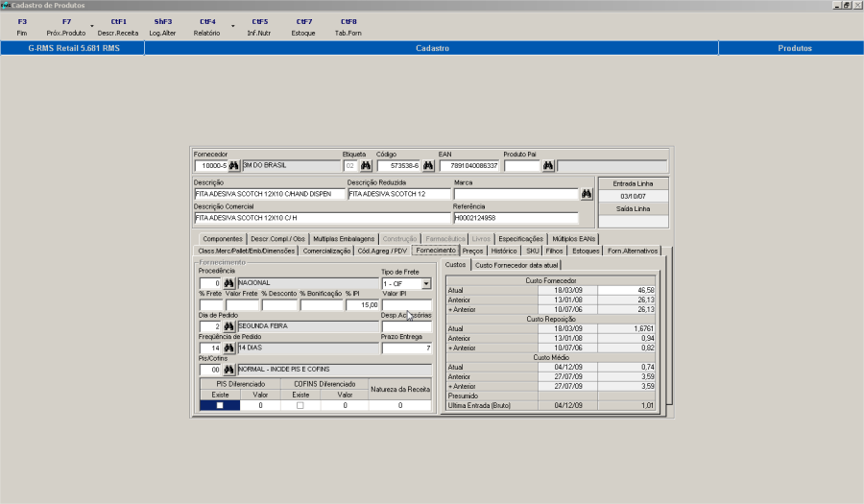The height and width of the screenshot is (504, 864).
Task: Open SKU tab
Action: pyautogui.click(x=532, y=251)
